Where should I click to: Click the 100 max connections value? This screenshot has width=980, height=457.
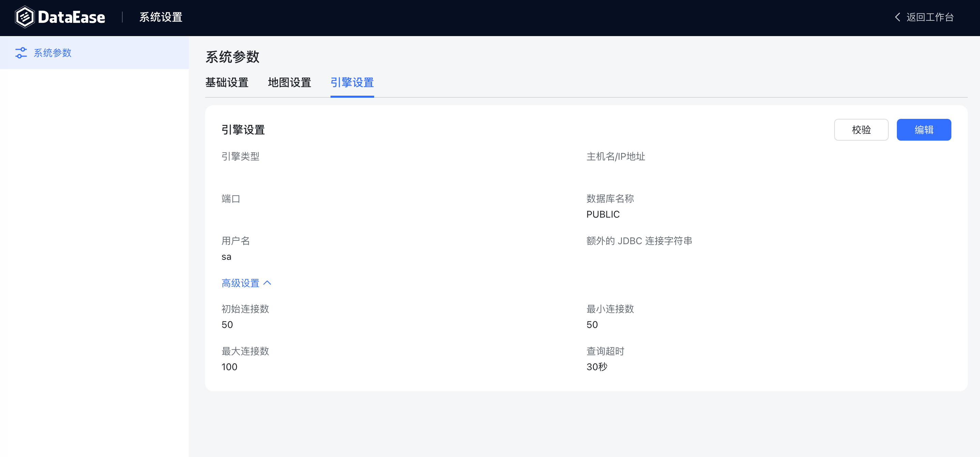tap(229, 367)
